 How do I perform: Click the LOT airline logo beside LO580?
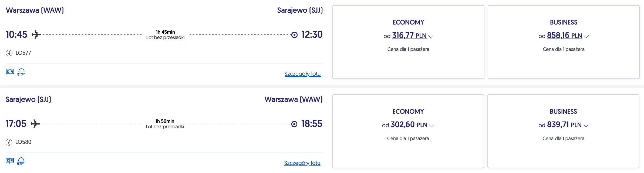[9, 142]
